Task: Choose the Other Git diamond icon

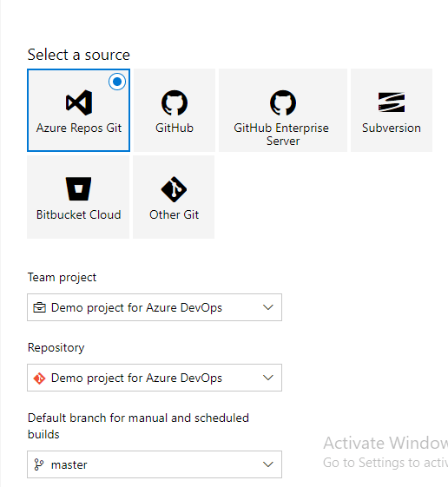Action: pyautogui.click(x=174, y=189)
